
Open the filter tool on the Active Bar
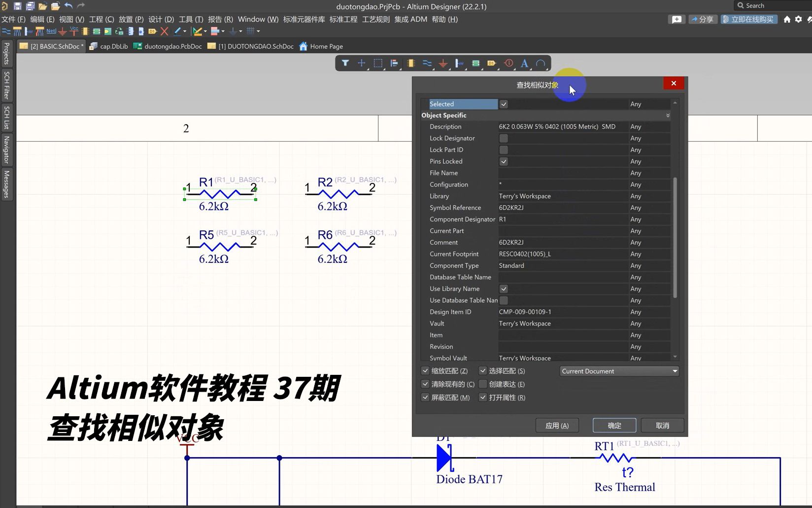coord(345,63)
